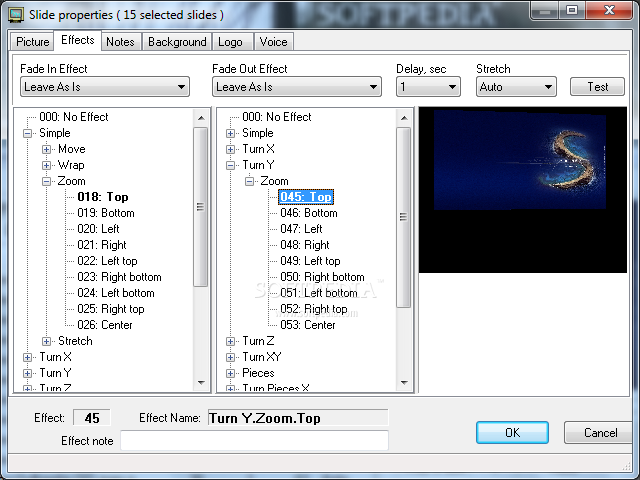640x480 pixels.
Task: Expand the Turn X node in fade-in tree
Action: click(x=27, y=357)
